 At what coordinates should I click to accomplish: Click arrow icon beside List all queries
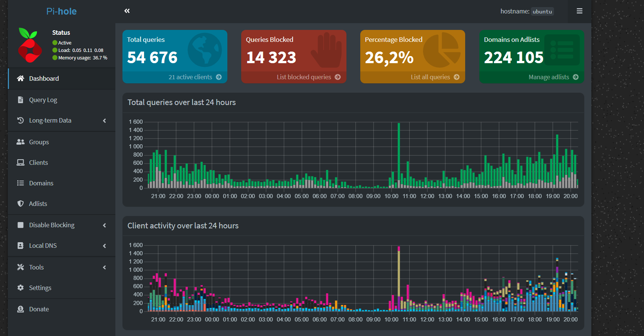click(x=457, y=77)
